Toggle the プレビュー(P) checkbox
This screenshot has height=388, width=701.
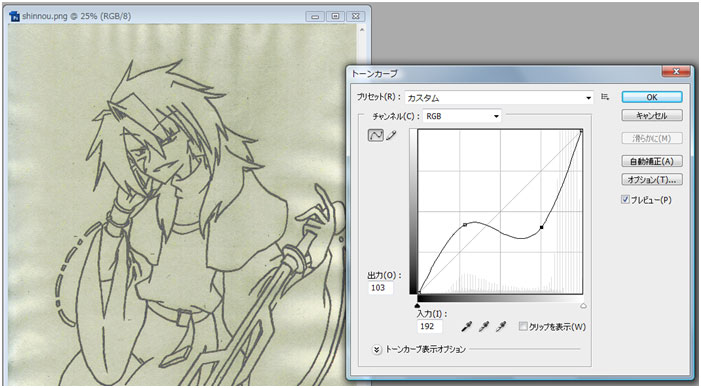pyautogui.click(x=625, y=200)
